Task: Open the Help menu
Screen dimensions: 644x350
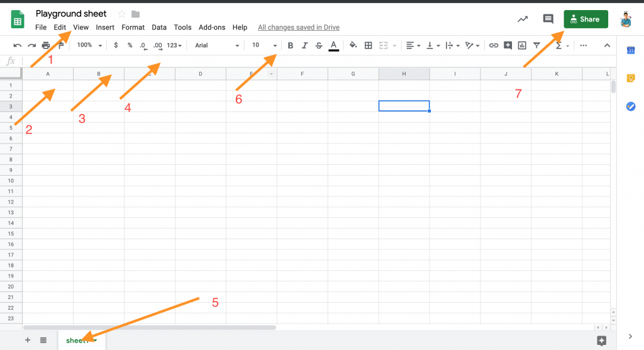Action: (x=240, y=27)
